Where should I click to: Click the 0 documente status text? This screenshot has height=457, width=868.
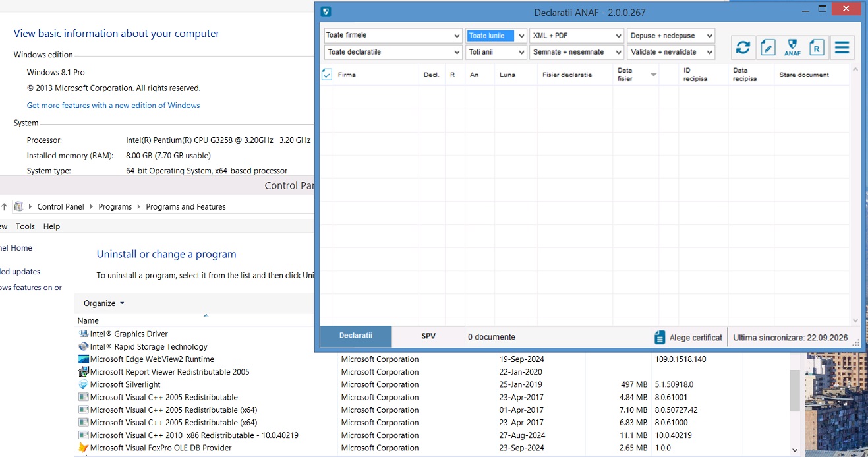pyautogui.click(x=492, y=337)
